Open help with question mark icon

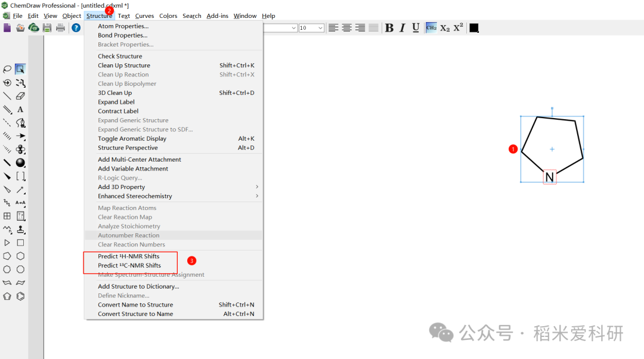pos(76,27)
